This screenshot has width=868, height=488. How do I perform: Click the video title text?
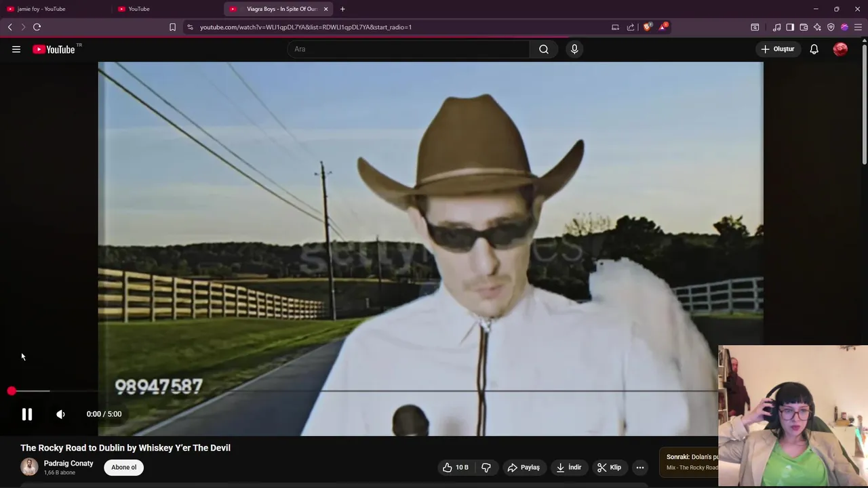pos(125,448)
